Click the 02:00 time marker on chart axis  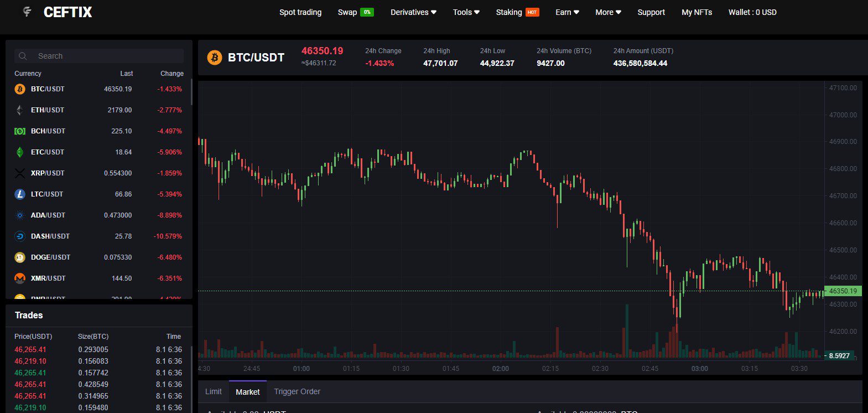pyautogui.click(x=501, y=368)
